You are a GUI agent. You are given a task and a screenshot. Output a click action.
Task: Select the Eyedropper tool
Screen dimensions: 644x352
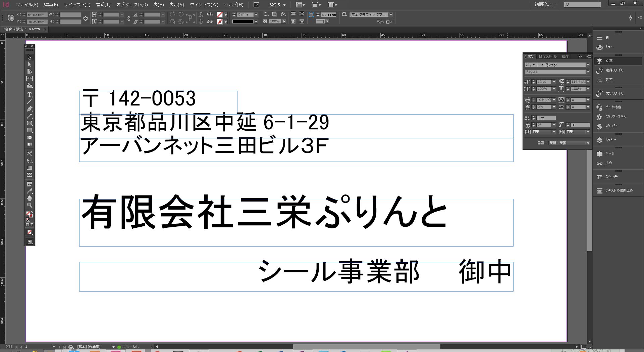point(30,191)
